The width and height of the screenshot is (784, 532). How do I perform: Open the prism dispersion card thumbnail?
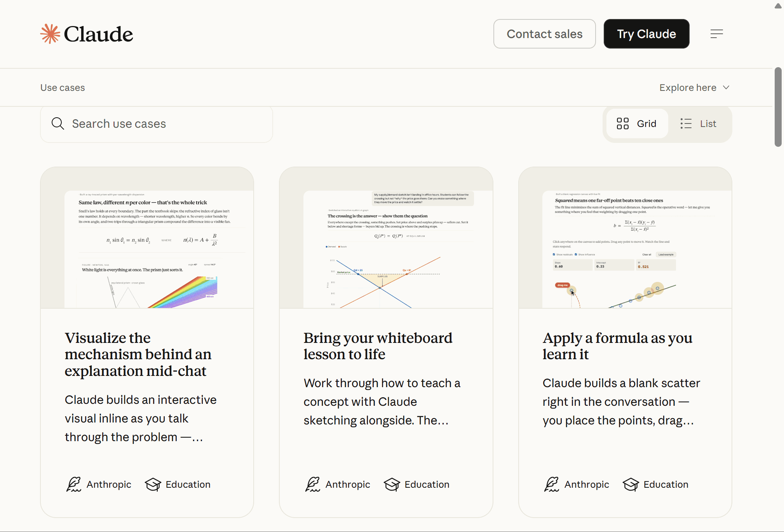point(147,238)
